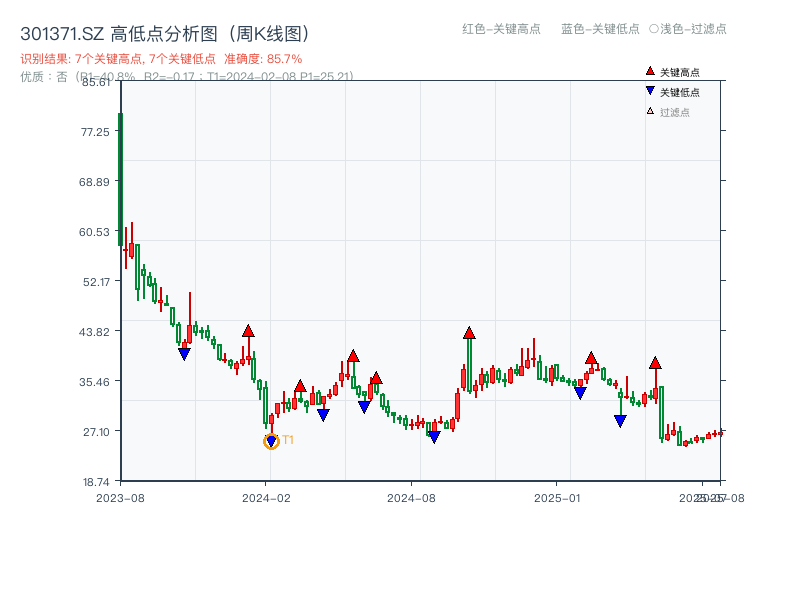Select the red 关键高点 legend triangle icon

pyautogui.click(x=648, y=71)
